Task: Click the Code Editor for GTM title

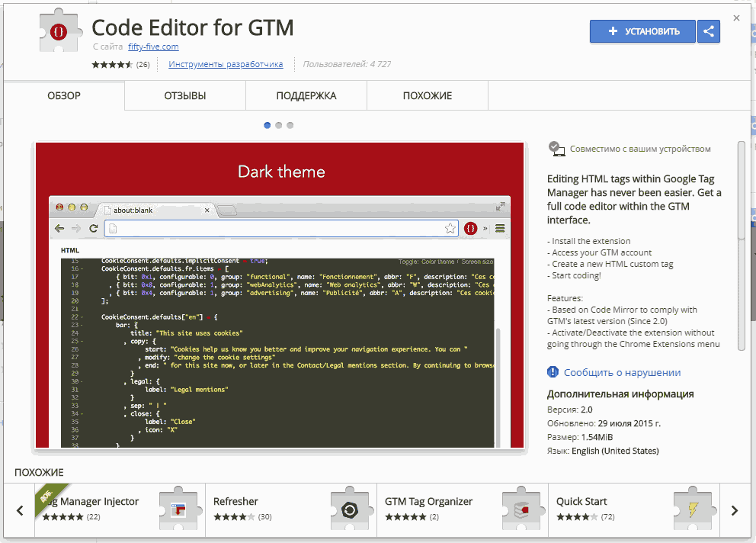Action: (x=192, y=27)
